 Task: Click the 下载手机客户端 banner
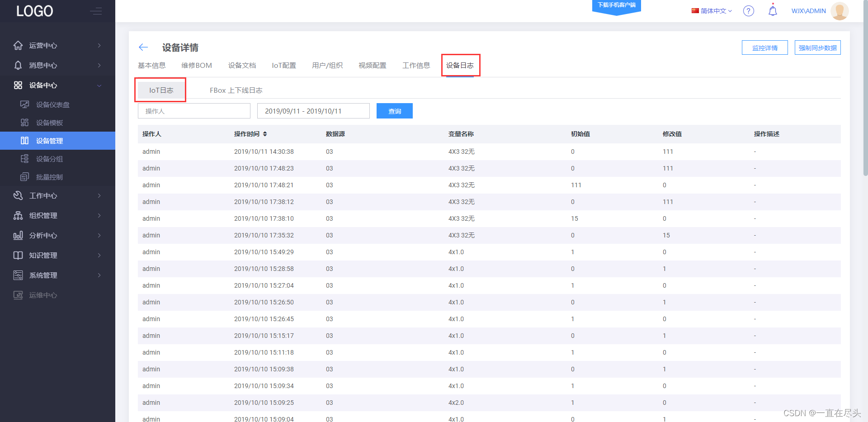point(617,6)
